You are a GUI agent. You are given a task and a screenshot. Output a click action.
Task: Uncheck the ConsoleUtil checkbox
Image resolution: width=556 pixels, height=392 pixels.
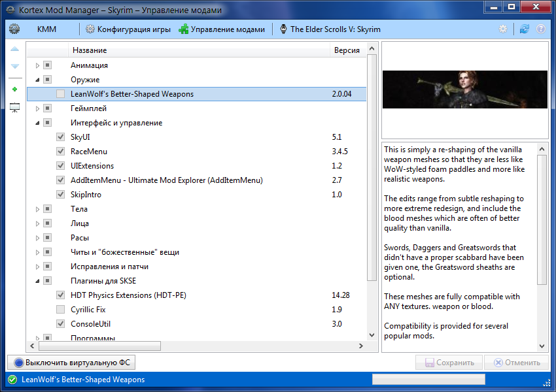pyautogui.click(x=61, y=323)
